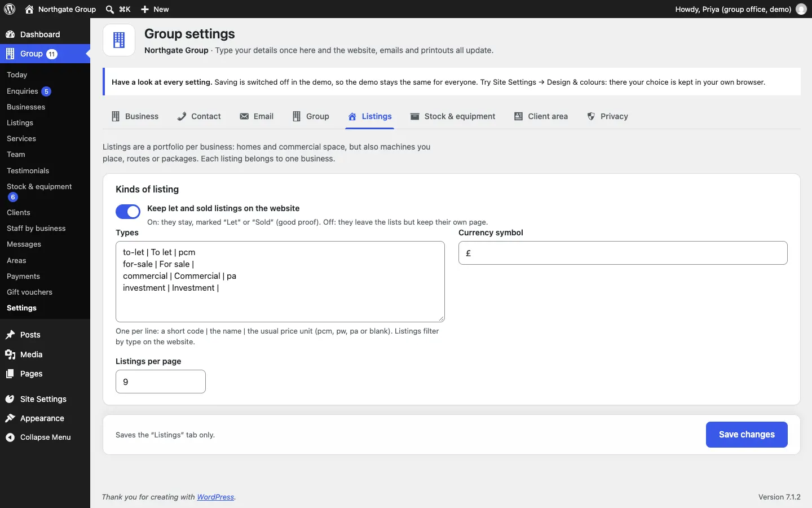This screenshot has width=812, height=508.
Task: Click the WordPress logo icon
Action: coord(10,9)
